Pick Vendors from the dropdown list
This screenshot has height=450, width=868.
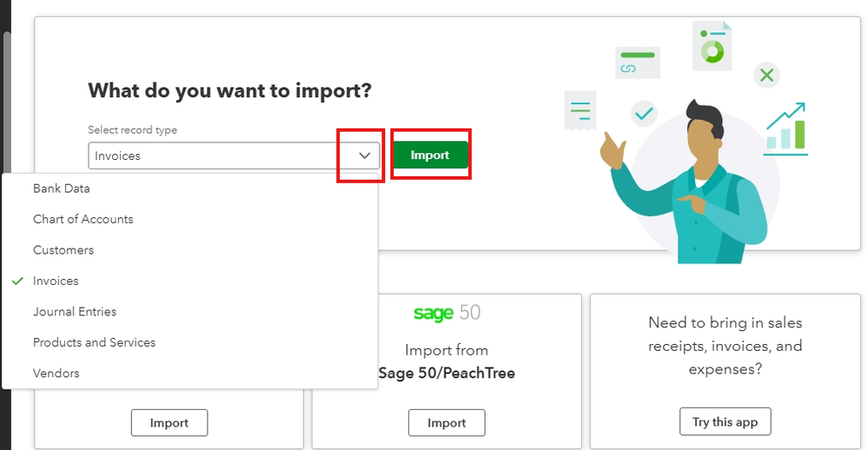[56, 374]
